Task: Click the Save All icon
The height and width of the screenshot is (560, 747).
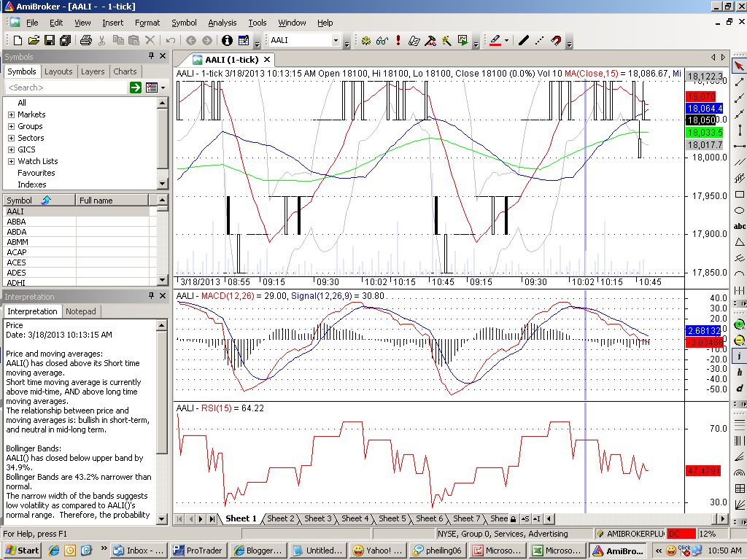Action: tap(65, 41)
